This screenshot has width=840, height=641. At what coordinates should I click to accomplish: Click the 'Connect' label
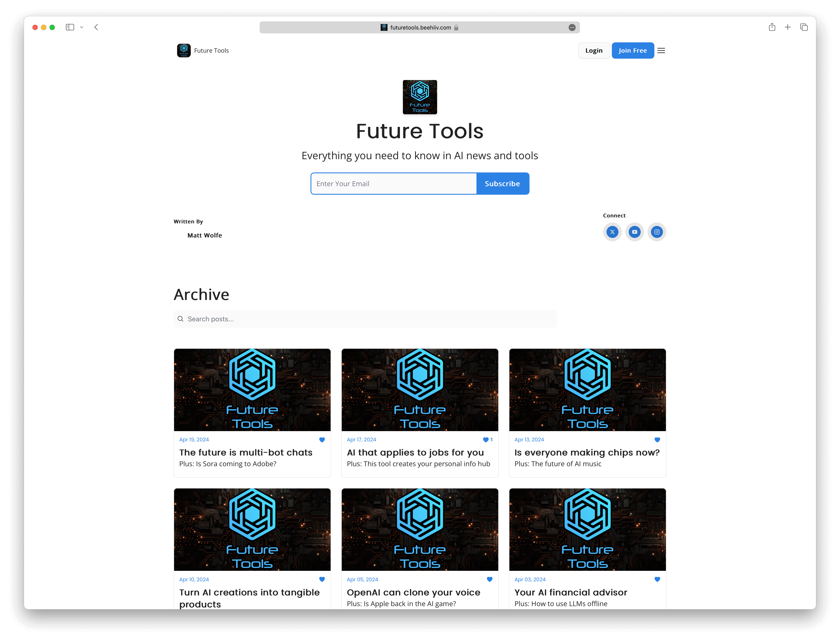(614, 216)
